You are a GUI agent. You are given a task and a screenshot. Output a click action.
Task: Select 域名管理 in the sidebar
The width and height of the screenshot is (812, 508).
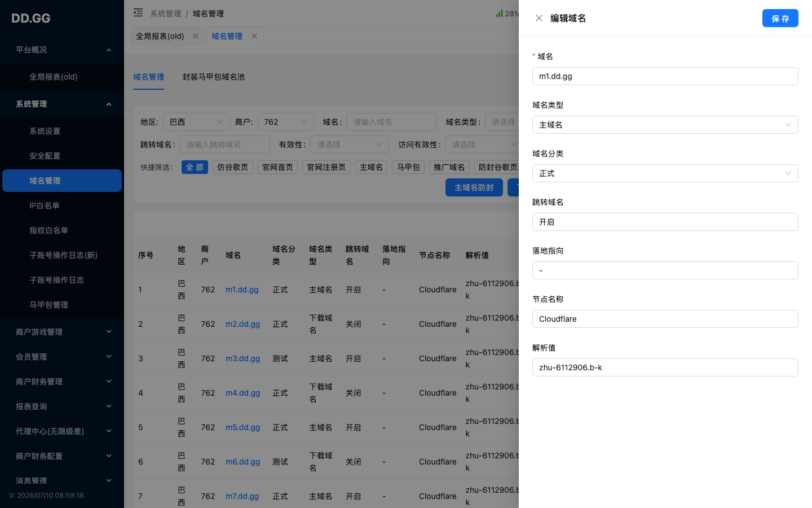[x=62, y=181]
